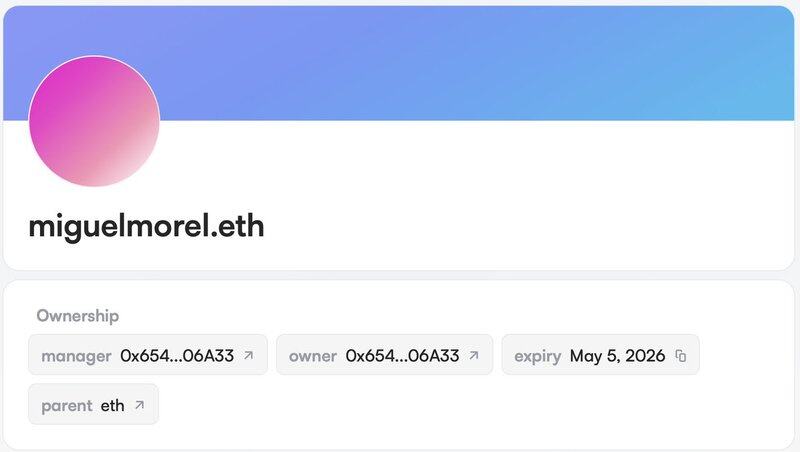Open the owner address 0x654...06A33
Image resolution: width=800 pixels, height=452 pixels.
click(402, 355)
